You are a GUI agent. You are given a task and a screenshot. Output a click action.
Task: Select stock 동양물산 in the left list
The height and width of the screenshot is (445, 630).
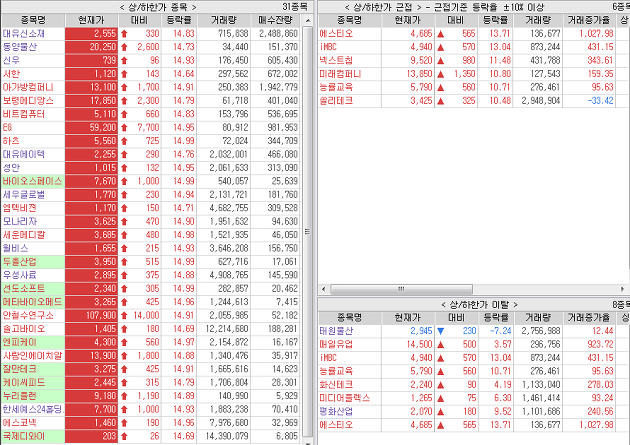[20, 47]
